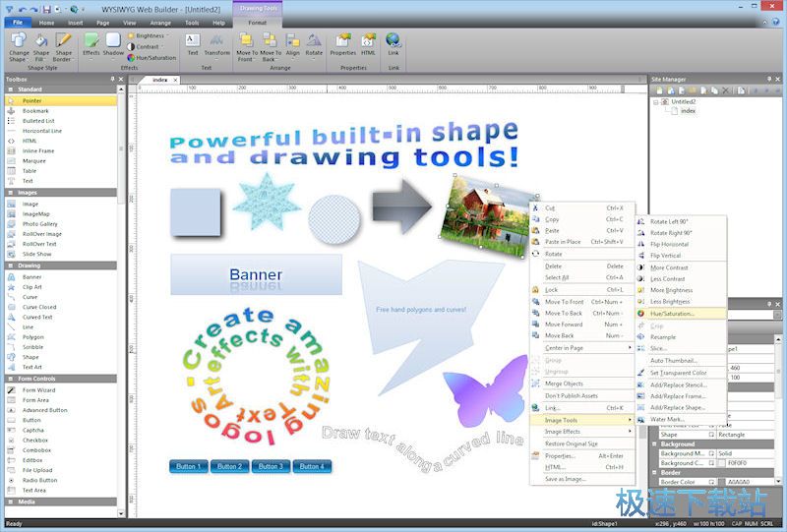Click the Contrast ribbon option
The image size is (787, 532).
tap(144, 46)
